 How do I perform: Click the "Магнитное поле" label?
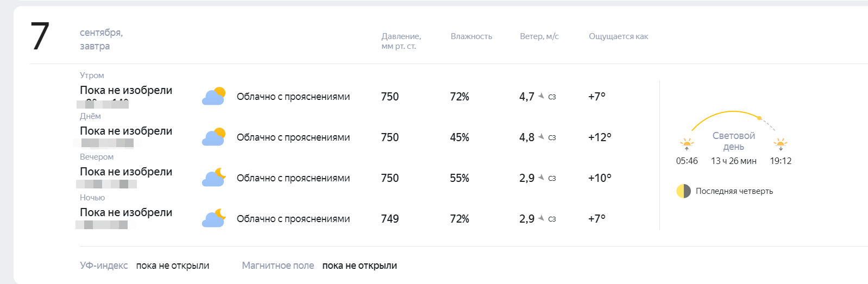[278, 266]
